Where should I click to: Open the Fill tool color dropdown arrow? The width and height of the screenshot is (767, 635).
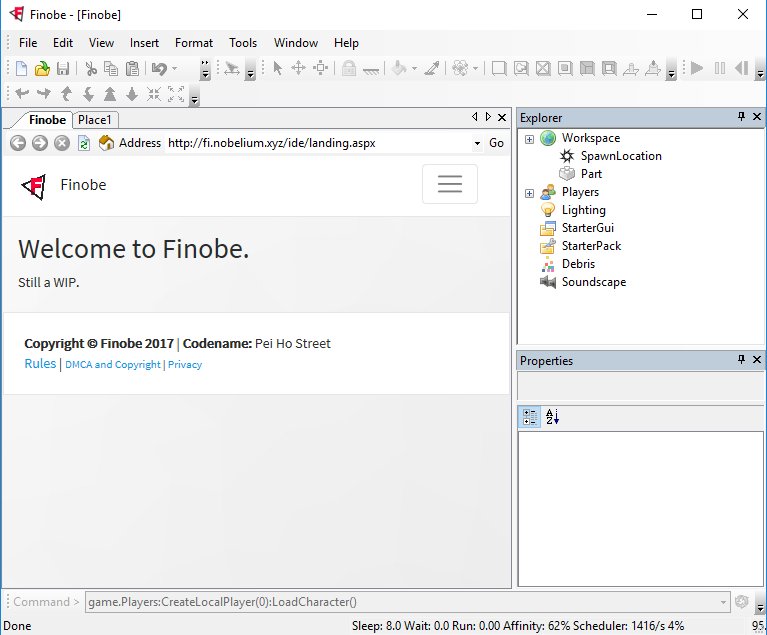pyautogui.click(x=414, y=68)
